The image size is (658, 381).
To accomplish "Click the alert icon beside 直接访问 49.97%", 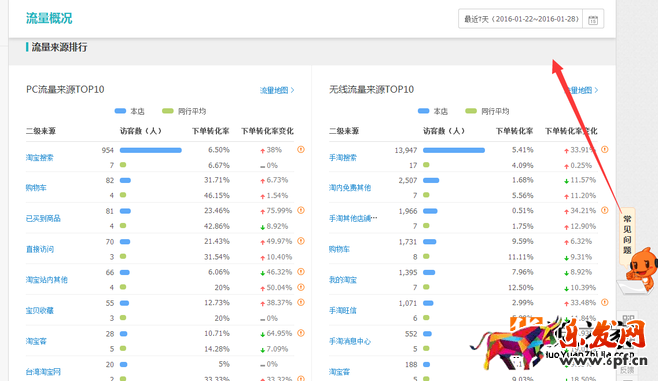I will coord(301,241).
